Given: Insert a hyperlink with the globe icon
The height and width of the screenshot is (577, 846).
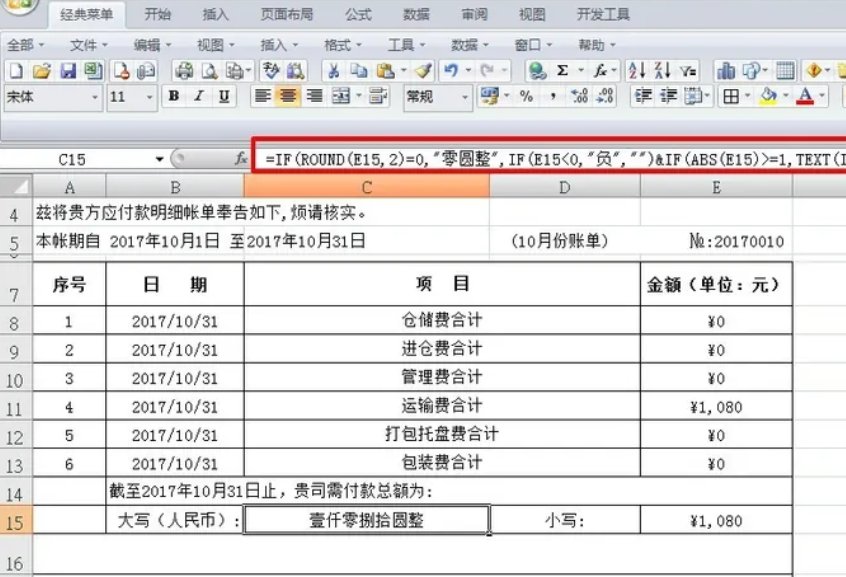Looking at the screenshot, I should (537, 71).
